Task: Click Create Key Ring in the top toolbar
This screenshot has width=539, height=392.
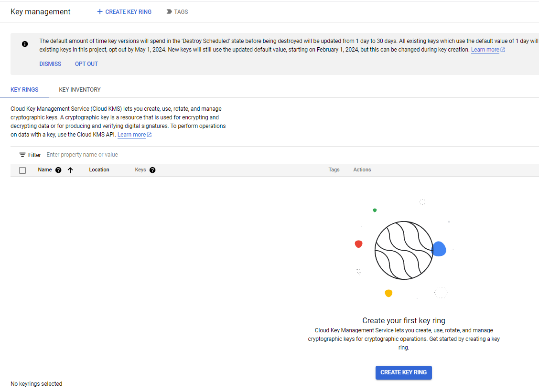Action: pos(124,11)
